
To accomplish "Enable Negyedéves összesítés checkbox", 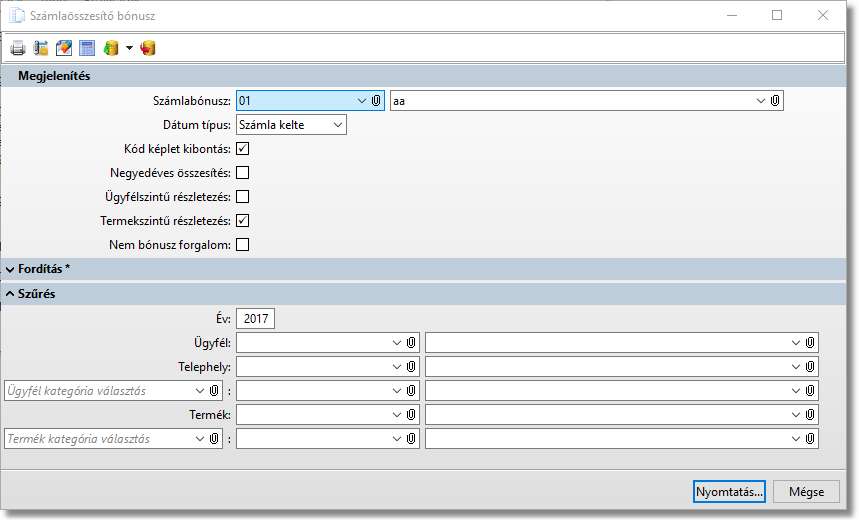I will click(x=243, y=173).
